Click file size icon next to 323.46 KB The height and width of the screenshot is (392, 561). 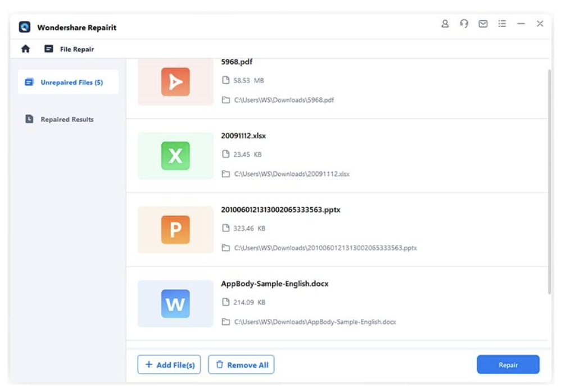(x=226, y=228)
